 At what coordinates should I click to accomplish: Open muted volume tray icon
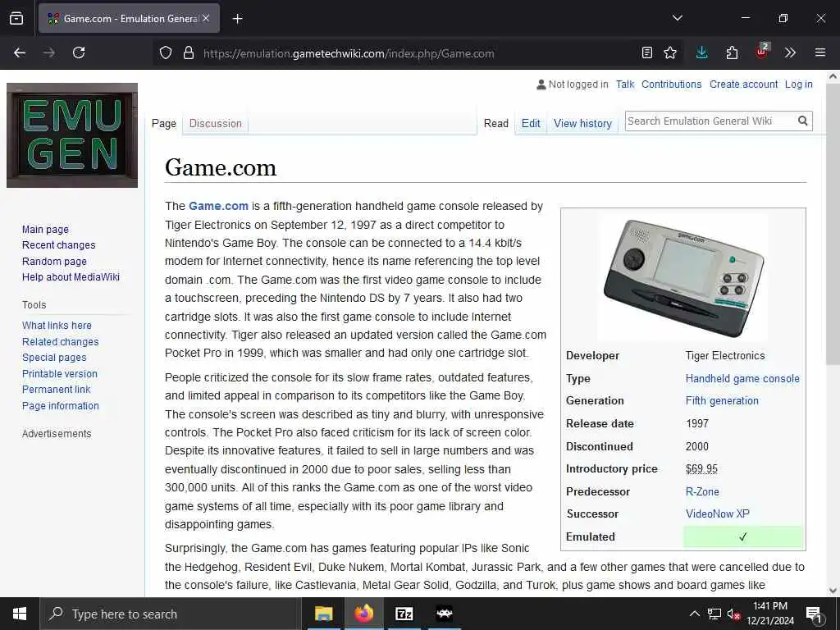coord(734,614)
